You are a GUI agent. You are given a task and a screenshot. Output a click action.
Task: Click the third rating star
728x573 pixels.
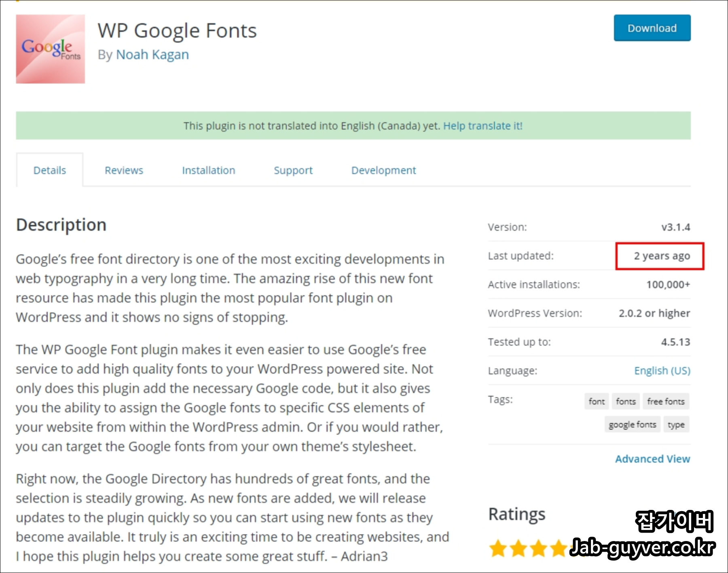pyautogui.click(x=538, y=549)
